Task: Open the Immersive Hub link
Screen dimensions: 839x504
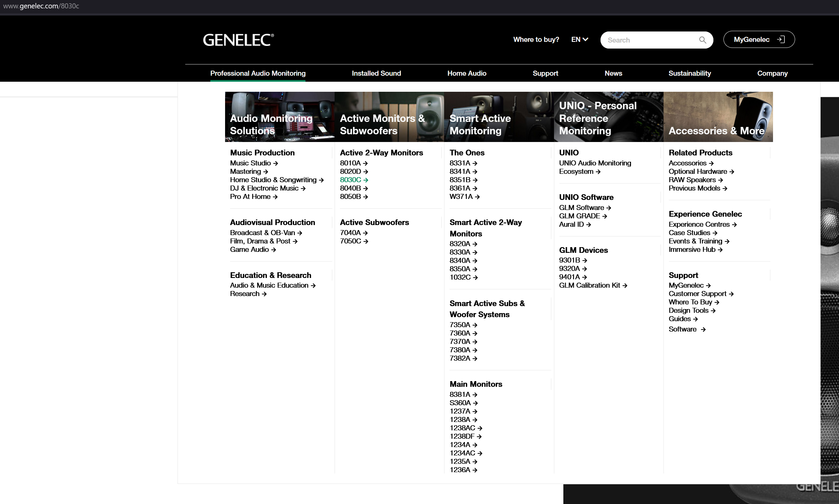Action: click(695, 249)
